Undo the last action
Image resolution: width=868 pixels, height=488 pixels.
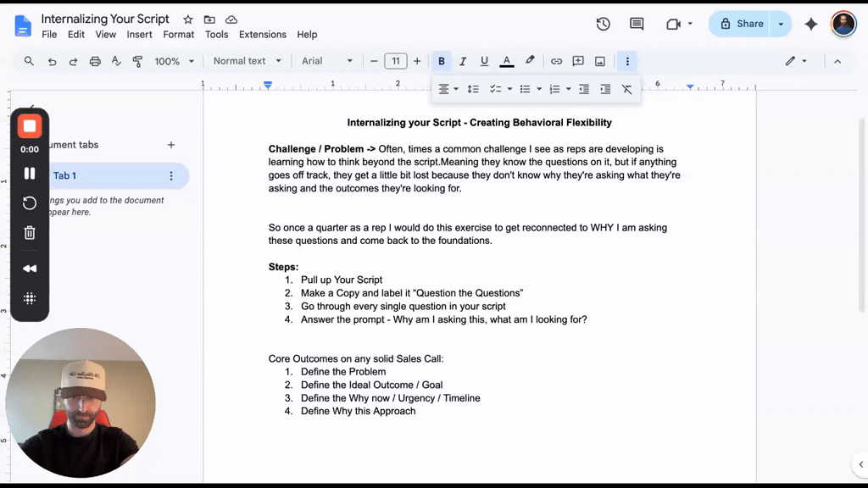52,61
